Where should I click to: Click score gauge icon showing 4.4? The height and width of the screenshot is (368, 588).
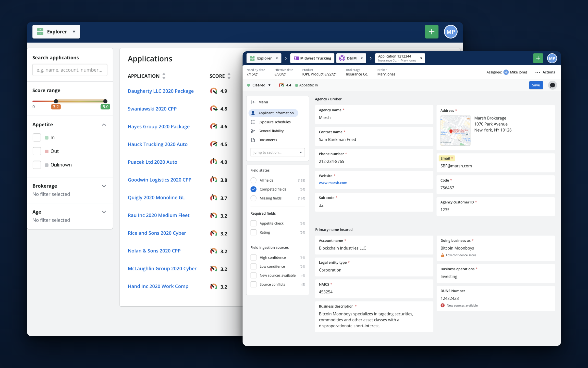[x=281, y=85]
